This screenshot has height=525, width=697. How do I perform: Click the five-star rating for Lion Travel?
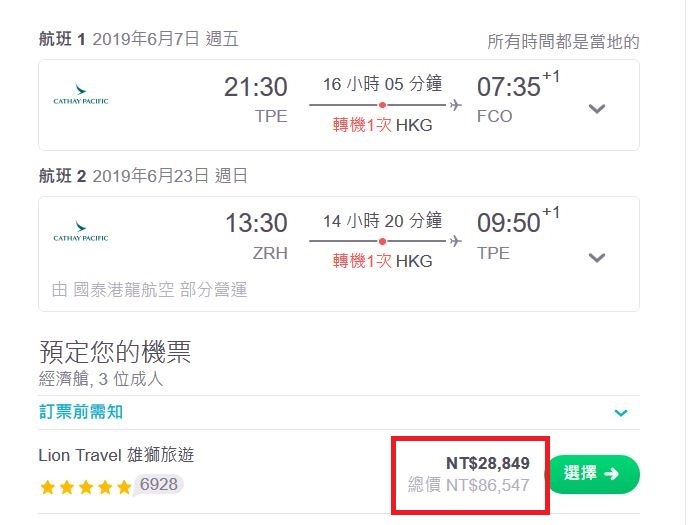[86, 488]
